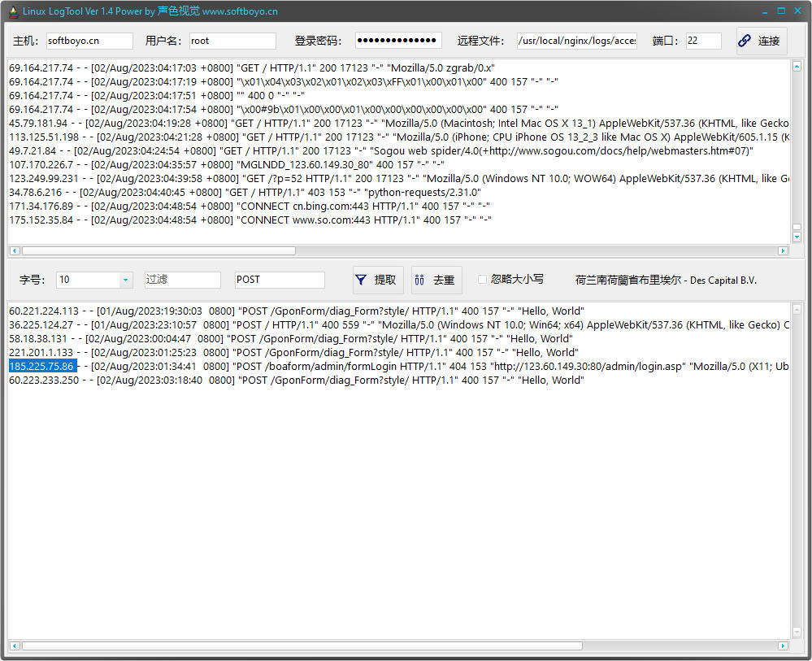Click the upper log pane scroll-down arrow
The image size is (812, 661).
(x=797, y=237)
